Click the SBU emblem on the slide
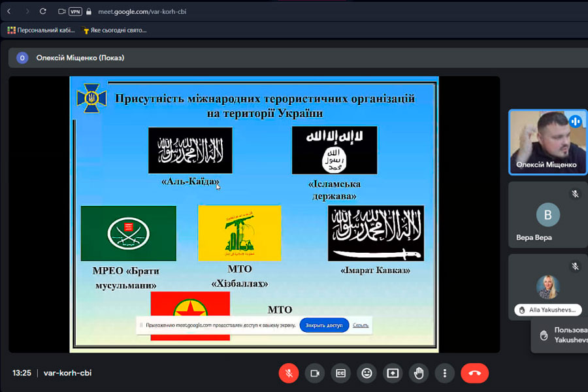 click(x=91, y=98)
